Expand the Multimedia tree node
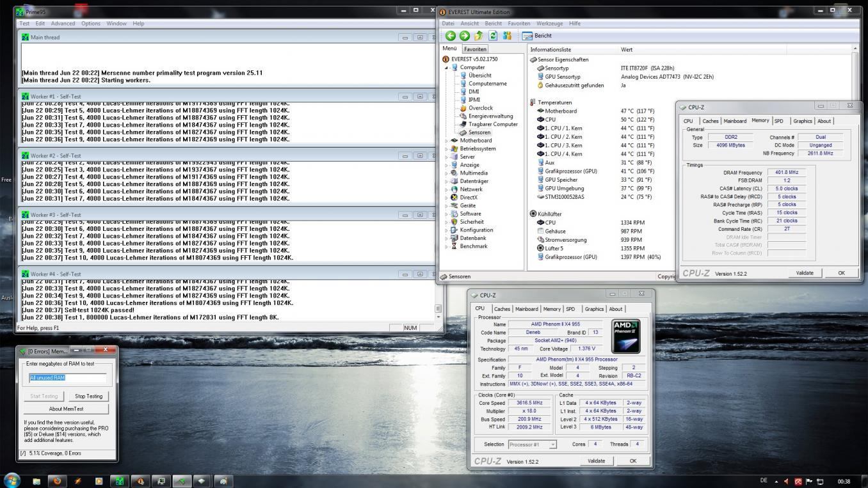Screen dimensions: 868x488 [447, 173]
